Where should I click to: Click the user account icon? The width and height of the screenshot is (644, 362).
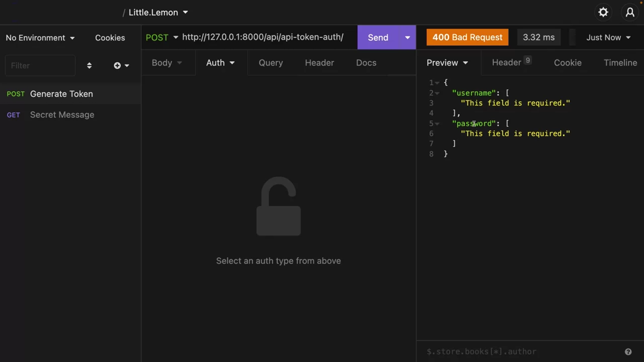(x=630, y=13)
